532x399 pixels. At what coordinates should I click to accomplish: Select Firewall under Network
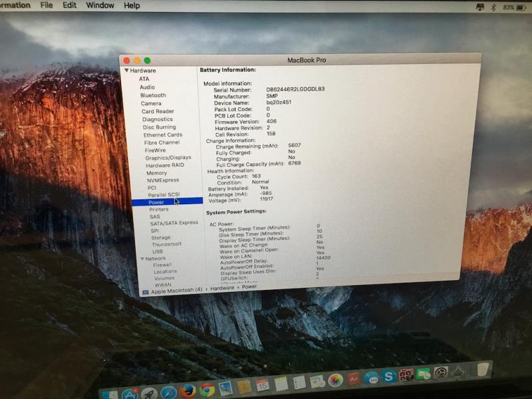click(x=162, y=265)
